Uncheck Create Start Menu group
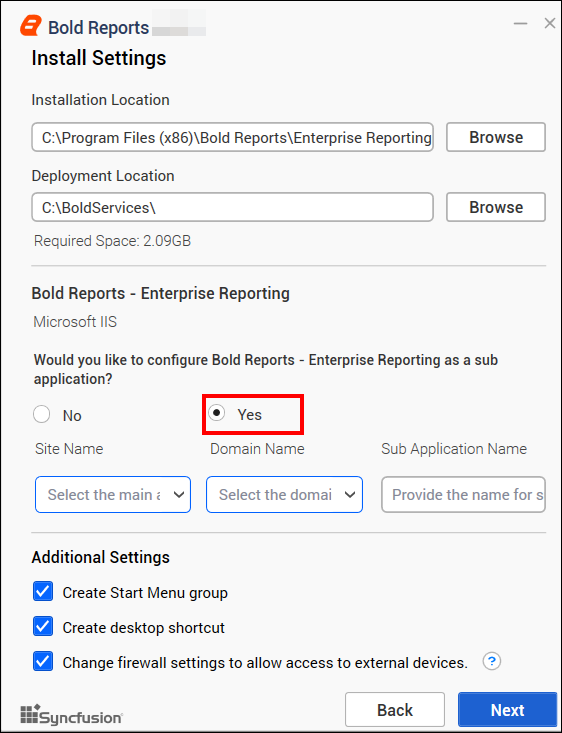This screenshot has width=562, height=733. point(43,592)
